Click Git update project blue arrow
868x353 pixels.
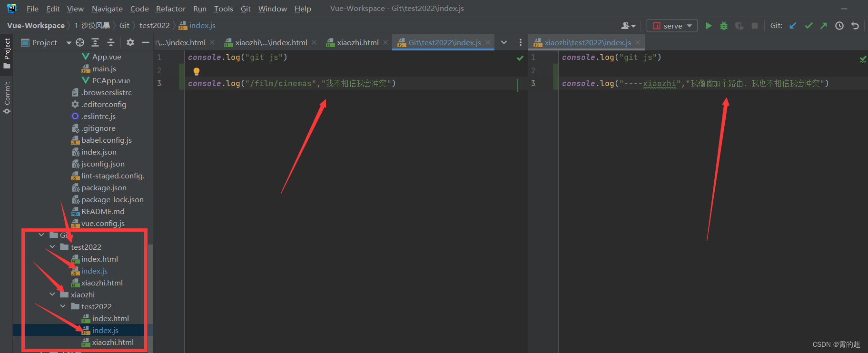click(793, 26)
